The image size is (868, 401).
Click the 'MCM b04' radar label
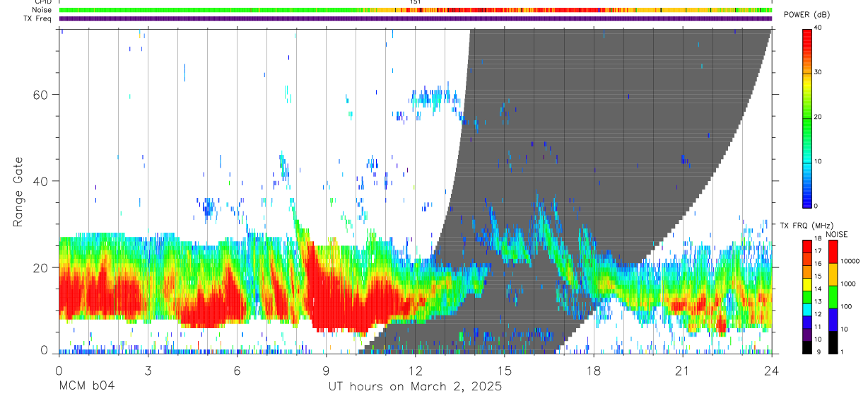pyautogui.click(x=86, y=387)
